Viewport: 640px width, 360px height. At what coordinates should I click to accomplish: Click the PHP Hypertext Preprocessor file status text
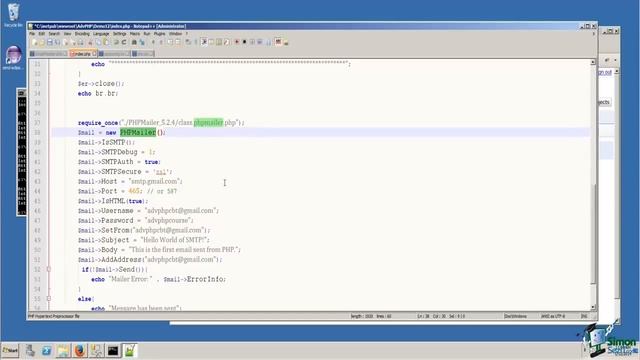click(54, 316)
